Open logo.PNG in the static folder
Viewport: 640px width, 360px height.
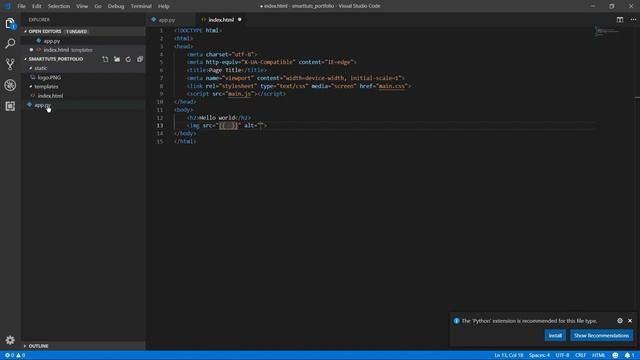pyautogui.click(x=49, y=78)
